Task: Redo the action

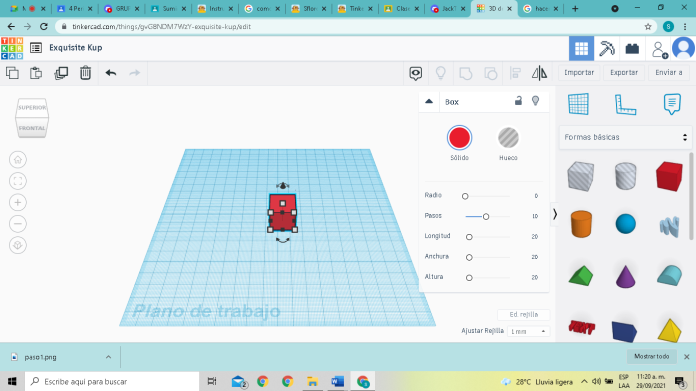Action: pyautogui.click(x=134, y=73)
